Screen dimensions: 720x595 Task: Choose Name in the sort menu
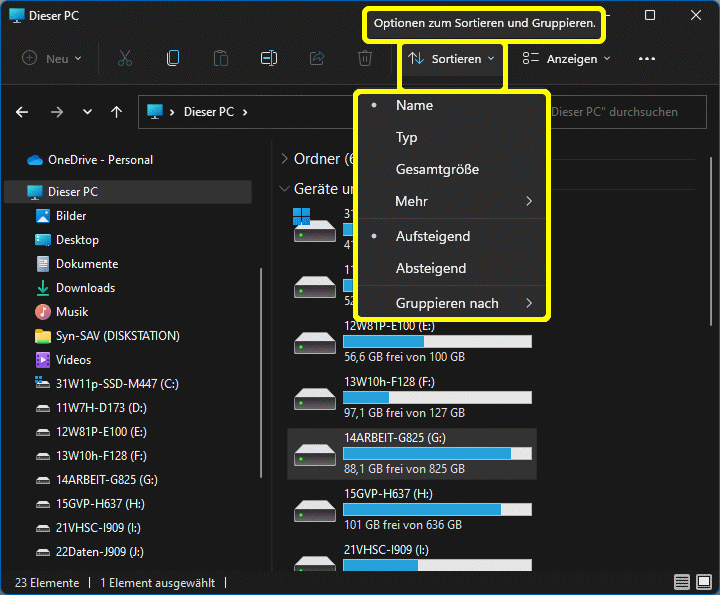(x=414, y=105)
